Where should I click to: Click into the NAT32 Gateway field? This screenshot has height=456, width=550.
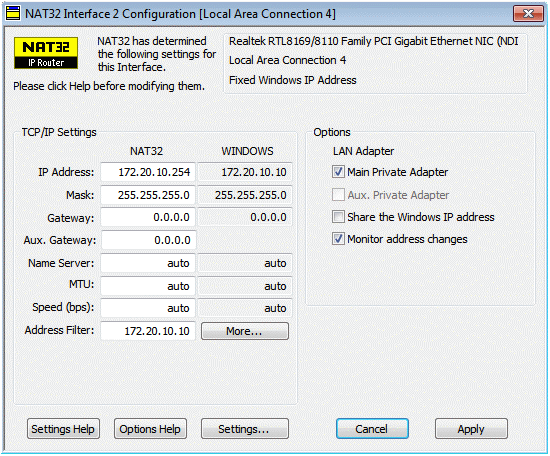(148, 217)
